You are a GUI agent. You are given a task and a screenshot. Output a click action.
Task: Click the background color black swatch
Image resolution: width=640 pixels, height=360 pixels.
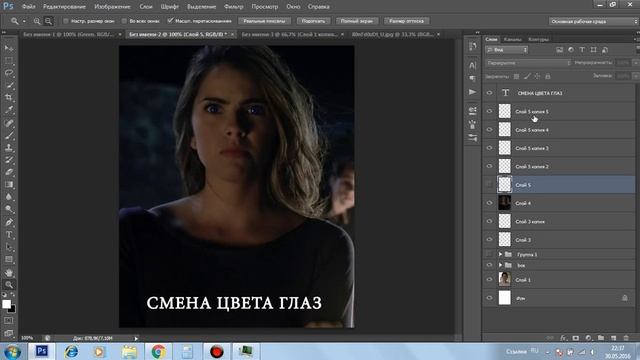pos(12,309)
